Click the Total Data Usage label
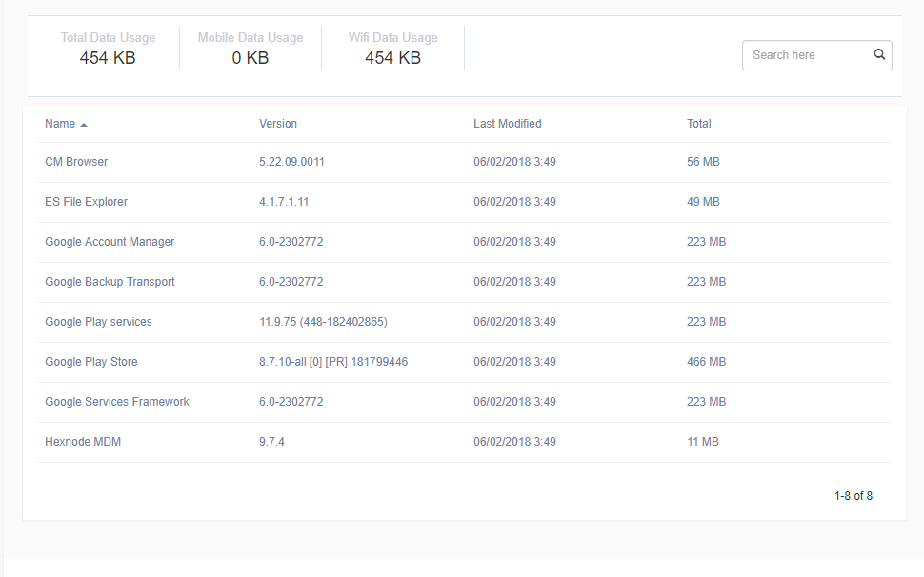 point(108,38)
